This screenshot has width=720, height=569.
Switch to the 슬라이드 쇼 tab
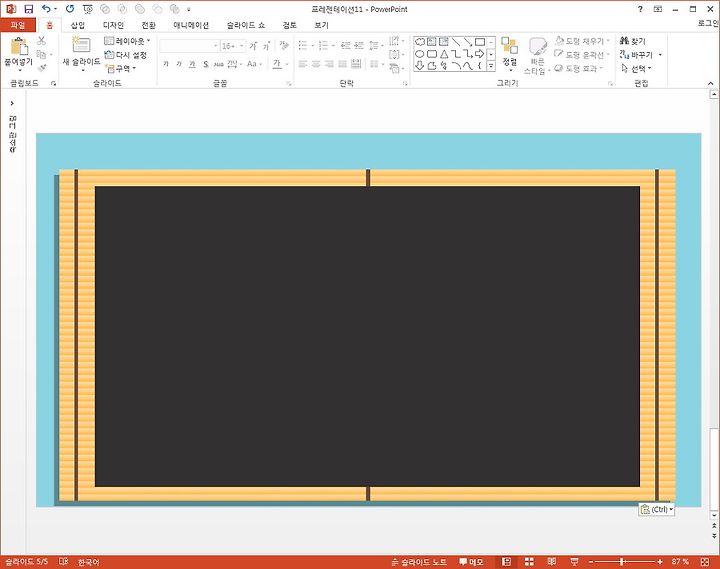(246, 25)
